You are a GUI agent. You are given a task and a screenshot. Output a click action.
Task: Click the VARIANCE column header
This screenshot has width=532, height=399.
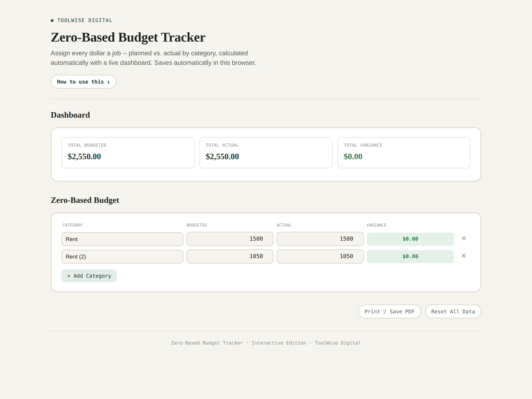(x=376, y=225)
